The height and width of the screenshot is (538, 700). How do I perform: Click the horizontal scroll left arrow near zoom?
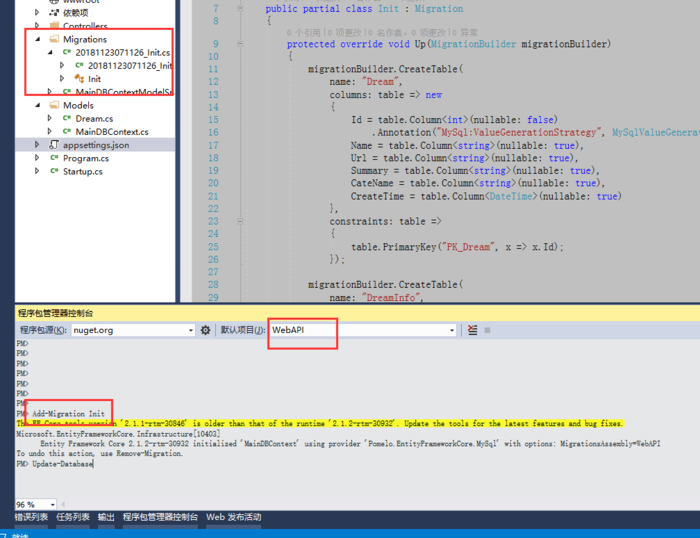pos(63,505)
